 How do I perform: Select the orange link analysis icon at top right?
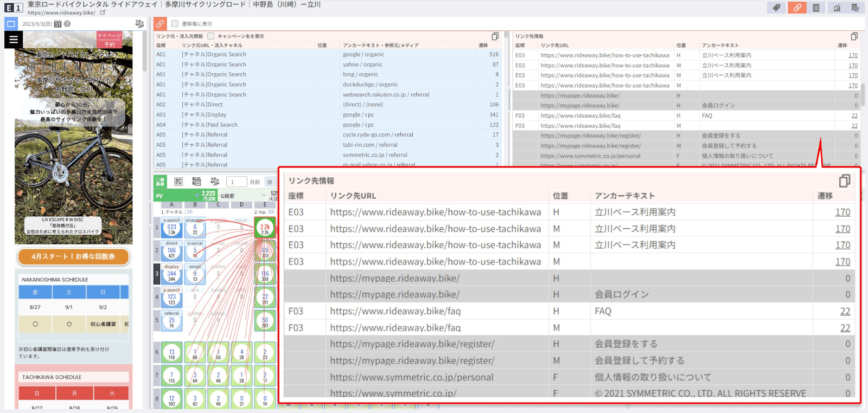coord(797,8)
